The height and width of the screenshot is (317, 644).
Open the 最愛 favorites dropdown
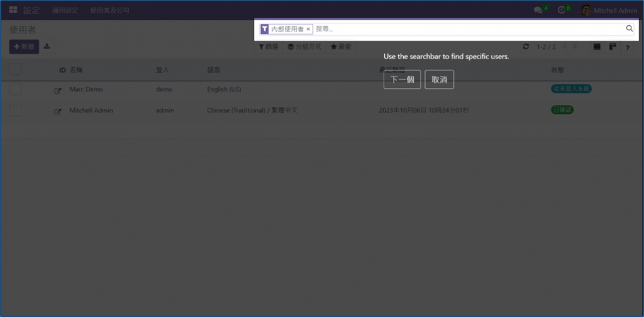pos(341,47)
